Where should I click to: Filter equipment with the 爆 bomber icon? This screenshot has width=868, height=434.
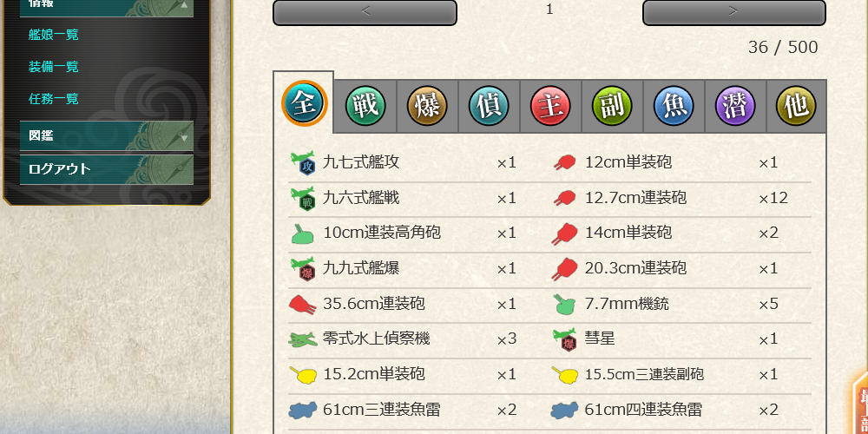tap(427, 106)
